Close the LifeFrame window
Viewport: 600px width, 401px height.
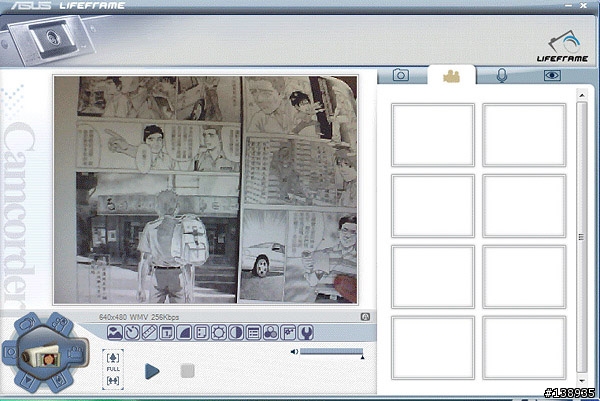584,5
